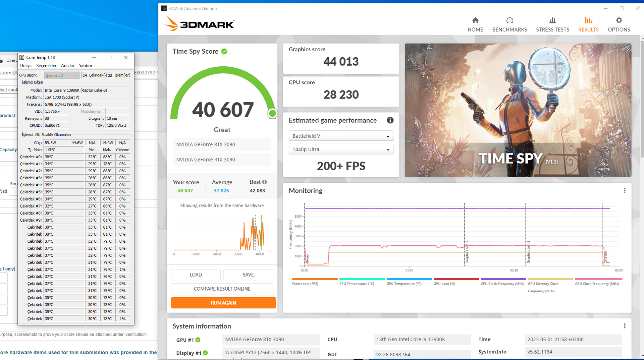Click COMPARE RESULT ONLINE button
This screenshot has height=360, width=644.
pos(222,289)
